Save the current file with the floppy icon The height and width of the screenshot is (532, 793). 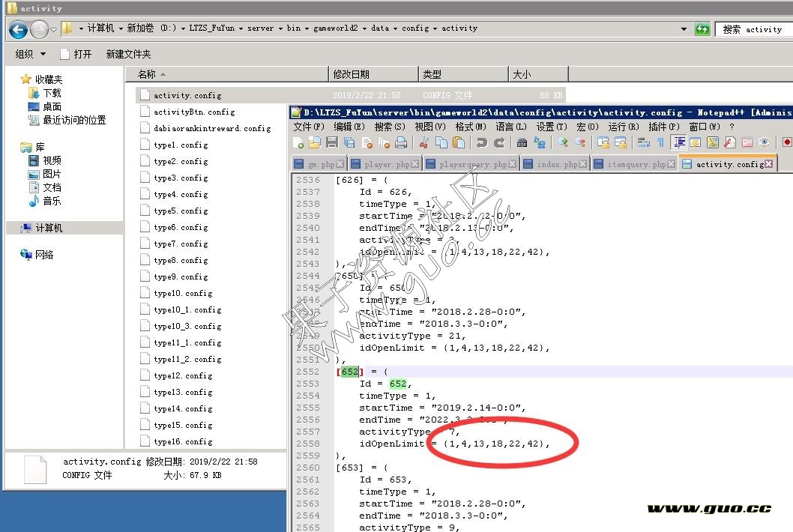tap(332, 143)
